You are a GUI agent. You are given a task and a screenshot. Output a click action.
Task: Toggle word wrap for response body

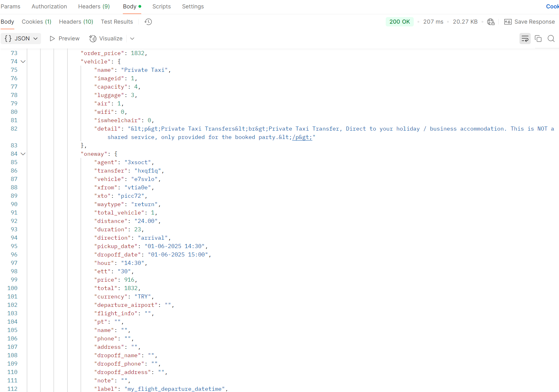525,39
